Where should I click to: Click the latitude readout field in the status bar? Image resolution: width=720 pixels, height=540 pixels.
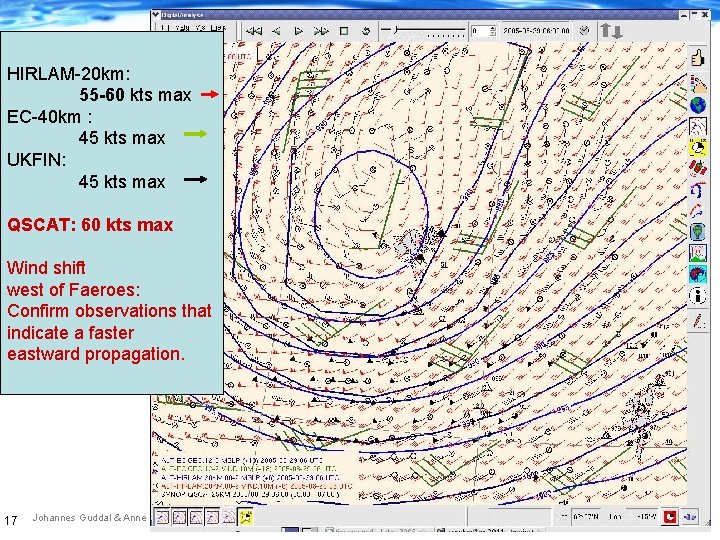[x=585, y=517]
